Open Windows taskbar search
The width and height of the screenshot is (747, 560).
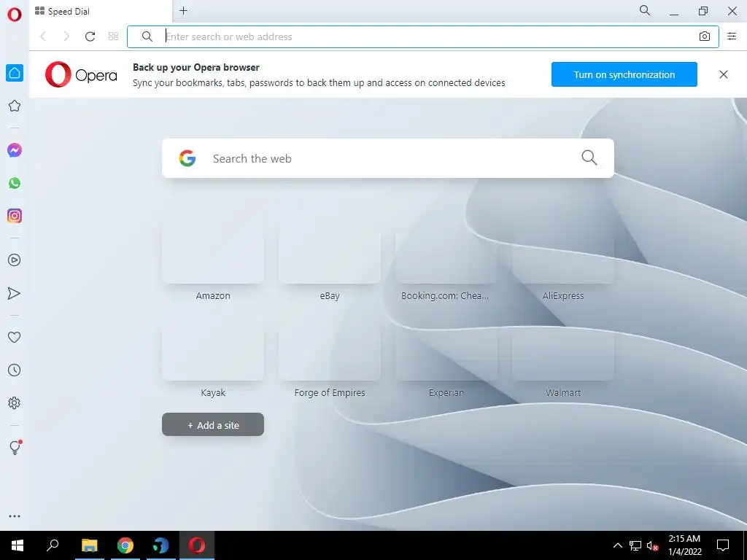[x=53, y=545]
